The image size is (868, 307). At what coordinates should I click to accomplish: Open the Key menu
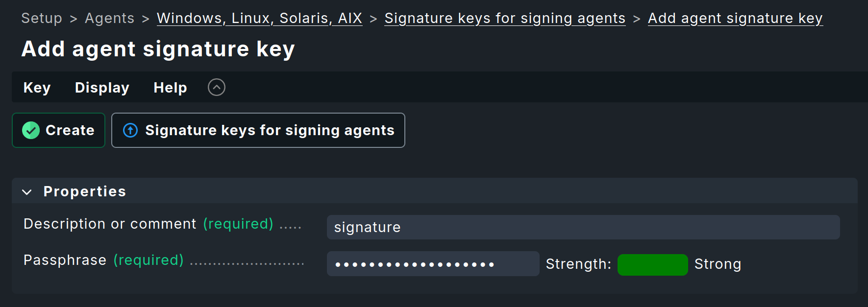coord(37,88)
